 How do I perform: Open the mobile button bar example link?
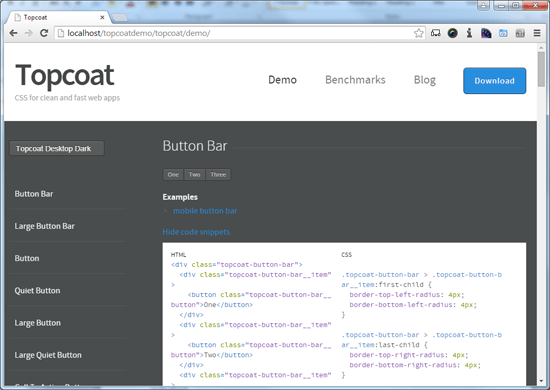point(205,211)
